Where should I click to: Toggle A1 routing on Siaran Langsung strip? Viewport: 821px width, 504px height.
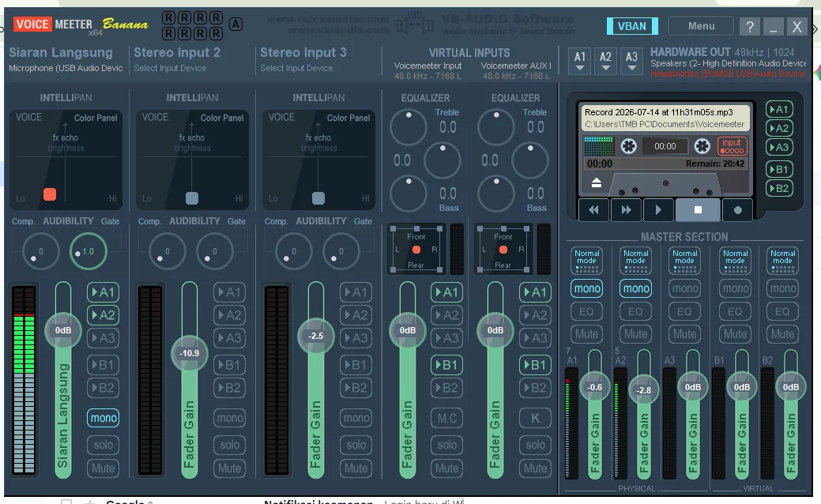tap(103, 292)
